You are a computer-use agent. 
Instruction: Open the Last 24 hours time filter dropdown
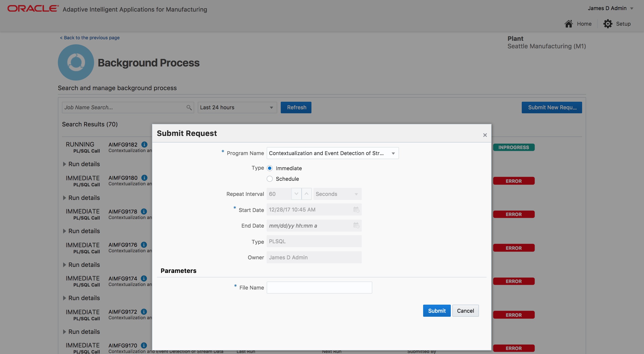click(271, 108)
